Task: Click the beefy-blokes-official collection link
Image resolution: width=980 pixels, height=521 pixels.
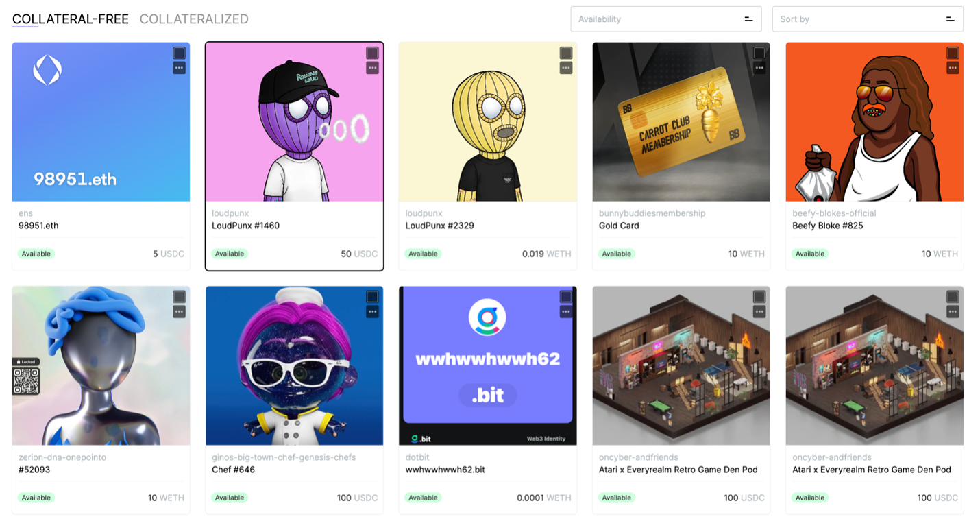Action: [834, 213]
